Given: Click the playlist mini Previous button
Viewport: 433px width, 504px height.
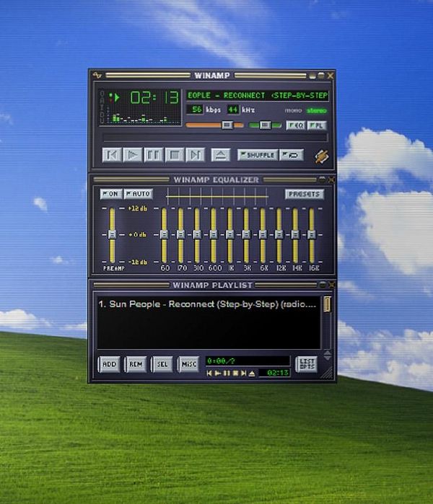Looking at the screenshot, I should (209, 373).
